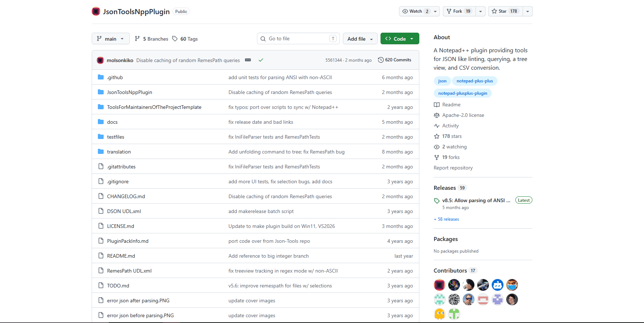Click the Apache license scale icon
The height and width of the screenshot is (323, 644).
click(437, 115)
